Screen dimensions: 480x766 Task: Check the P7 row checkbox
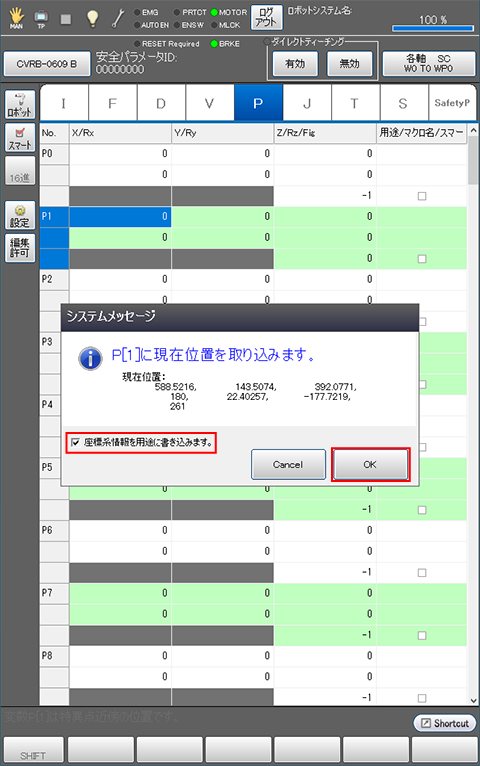click(422, 635)
